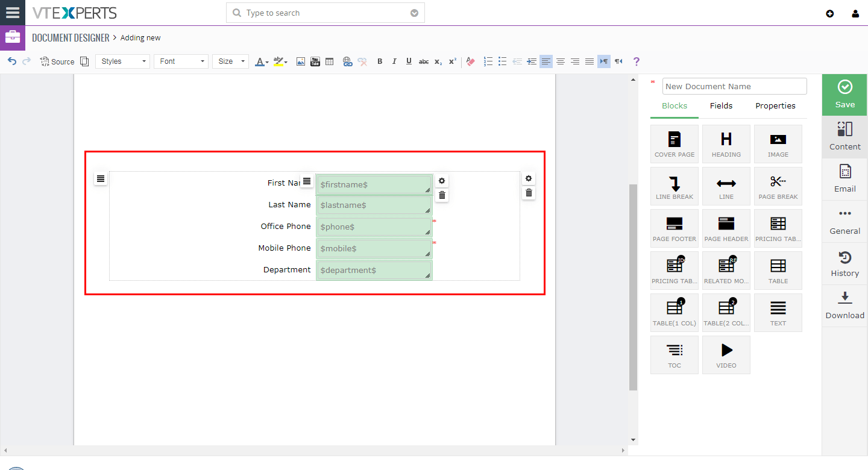This screenshot has width=868, height=470.
Task: Open the help question mark icon
Action: click(636, 61)
